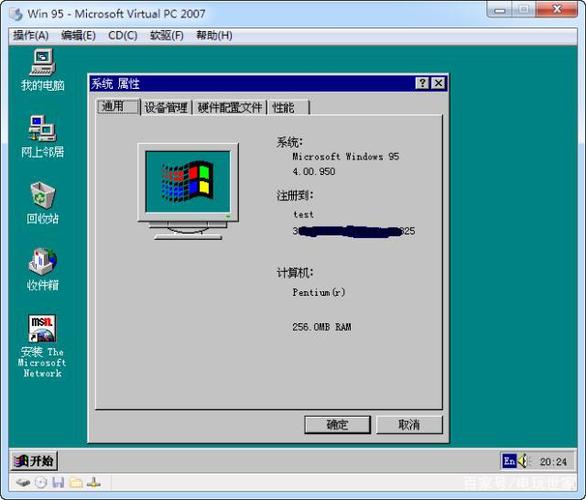Click the speaker volume tray icon

coord(523,462)
